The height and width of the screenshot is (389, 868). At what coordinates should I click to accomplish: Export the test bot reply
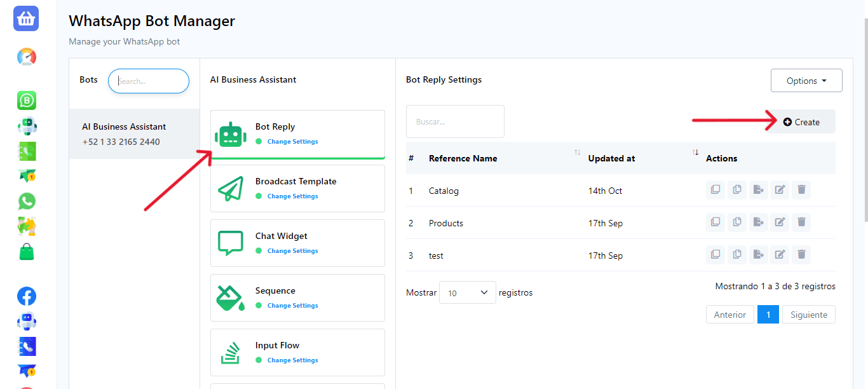pos(758,254)
